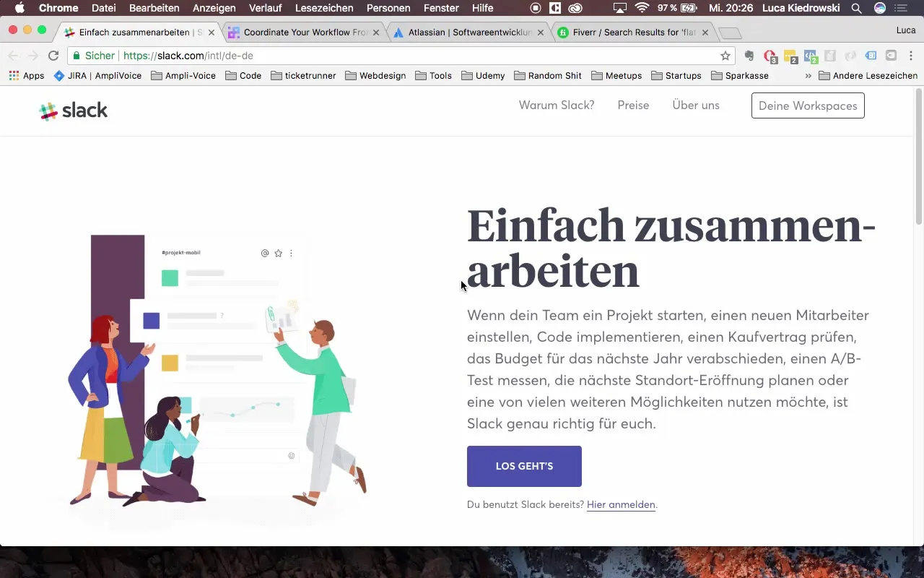Open the Datei menu

(x=104, y=8)
